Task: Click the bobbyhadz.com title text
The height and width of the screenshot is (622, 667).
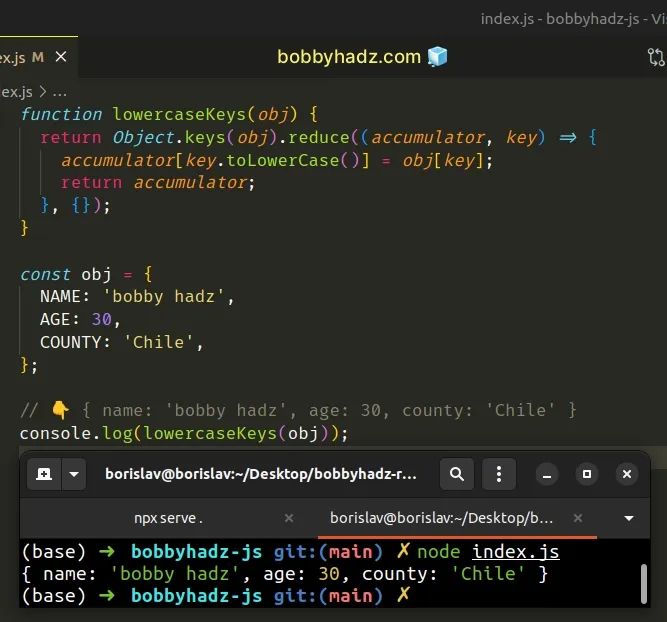Action: [349, 57]
